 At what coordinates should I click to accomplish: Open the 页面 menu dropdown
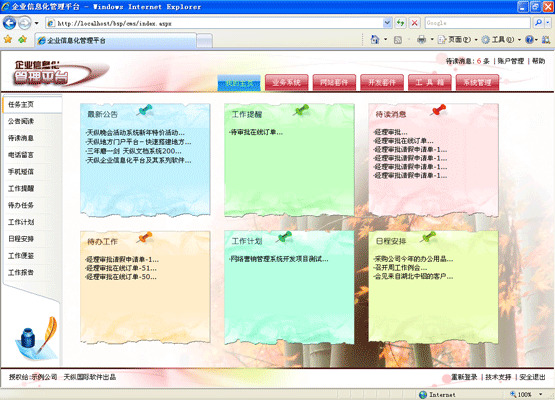pos(458,40)
